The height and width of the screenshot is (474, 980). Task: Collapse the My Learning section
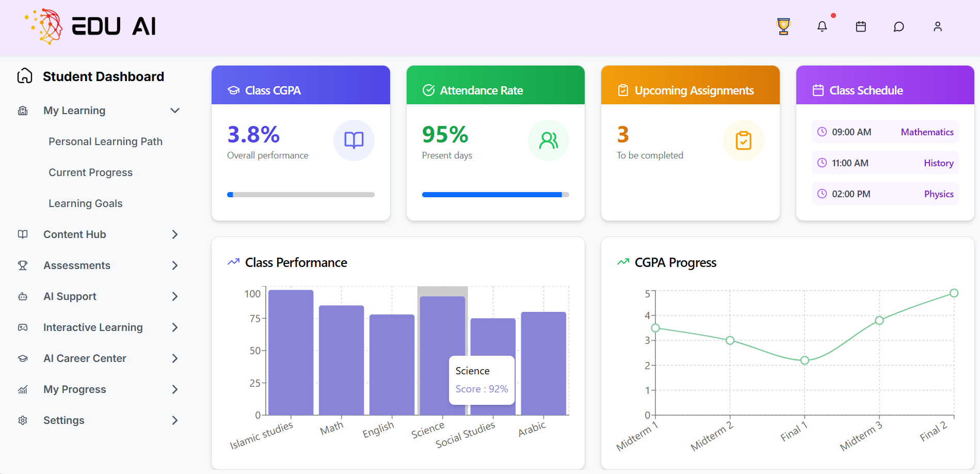click(174, 110)
